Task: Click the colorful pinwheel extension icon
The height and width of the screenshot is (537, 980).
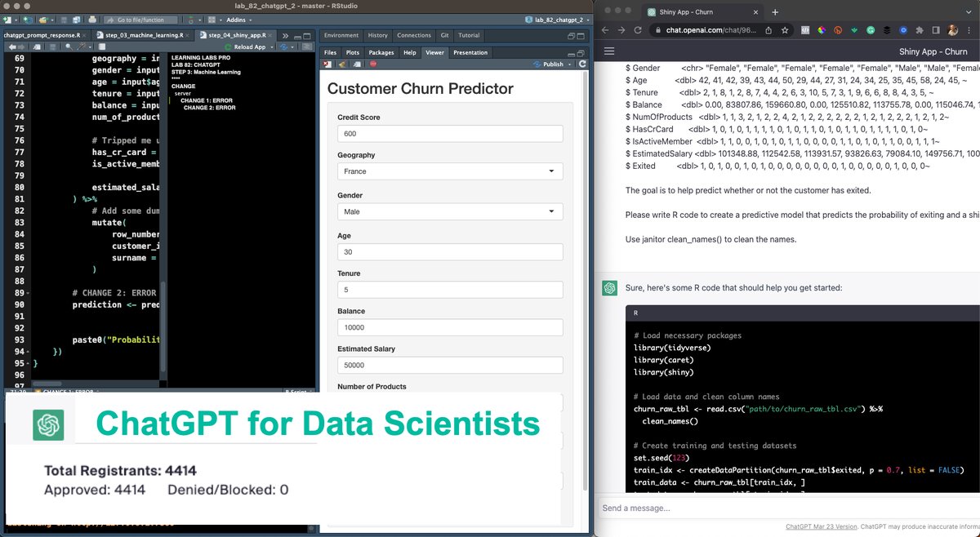Action: coord(822,30)
